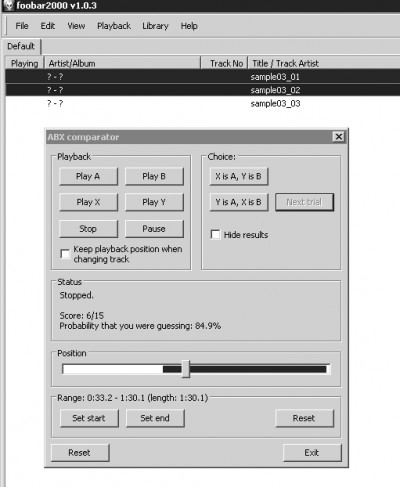Open the View menu
The width and height of the screenshot is (400, 487).
click(76, 26)
